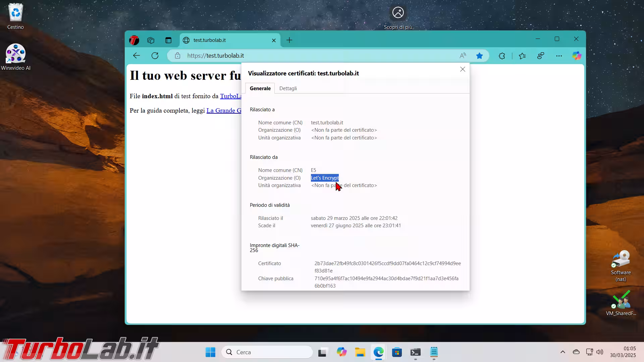The image size is (644, 362).
Task: Open the Extensions puzzle icon
Action: (x=502, y=56)
